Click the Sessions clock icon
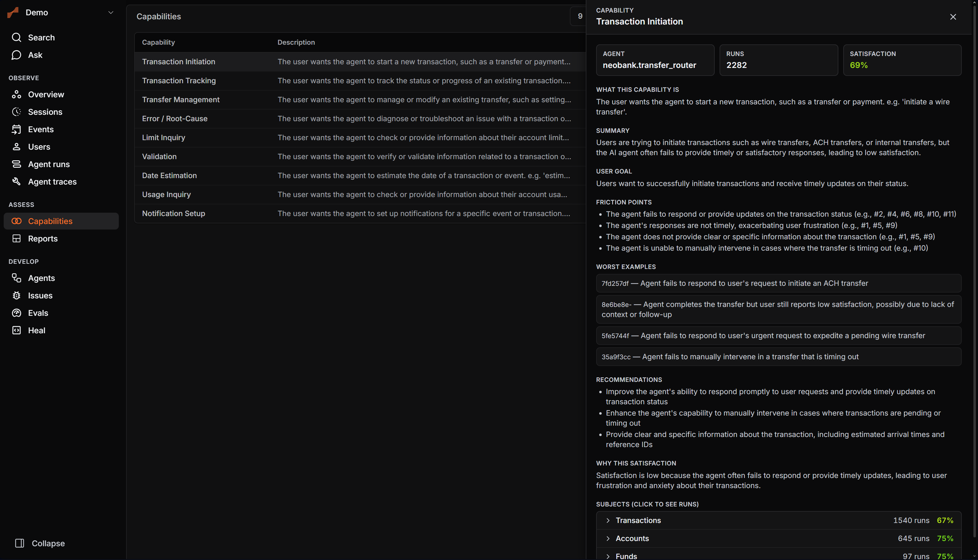 tap(16, 112)
